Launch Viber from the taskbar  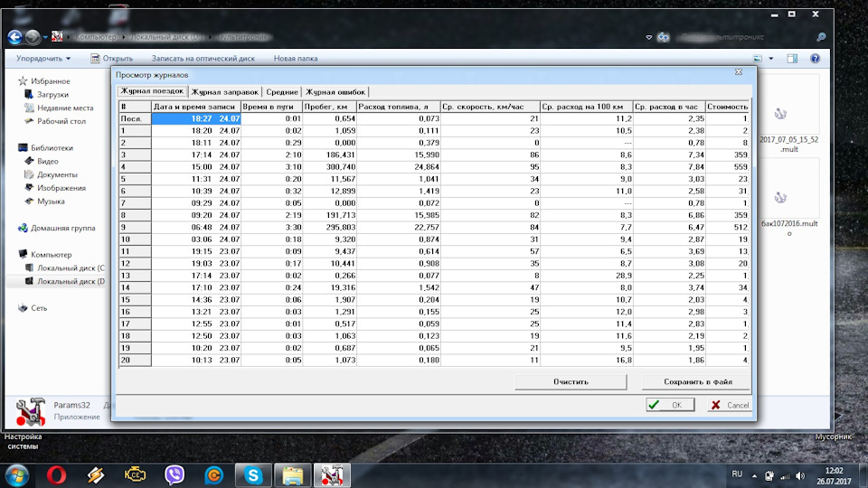[x=175, y=474]
